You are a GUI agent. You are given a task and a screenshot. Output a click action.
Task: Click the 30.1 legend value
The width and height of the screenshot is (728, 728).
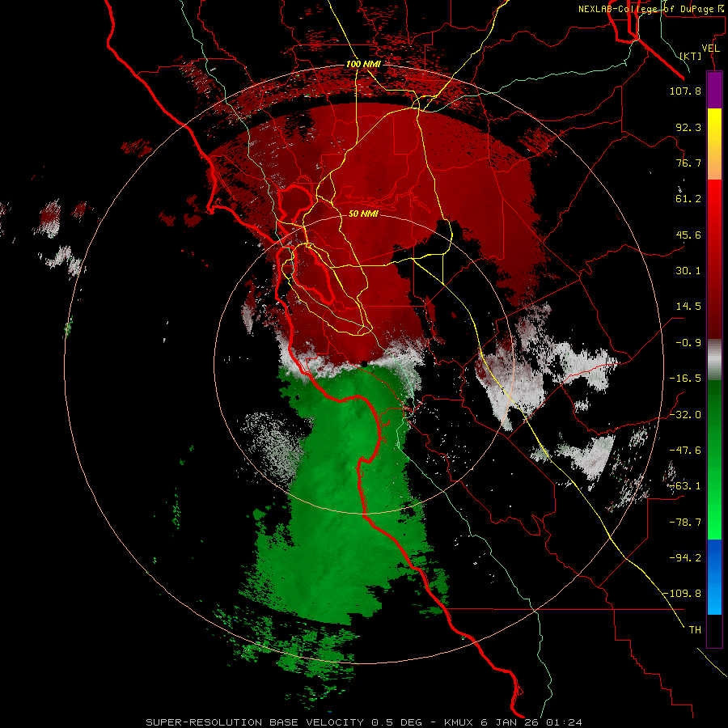click(x=688, y=271)
